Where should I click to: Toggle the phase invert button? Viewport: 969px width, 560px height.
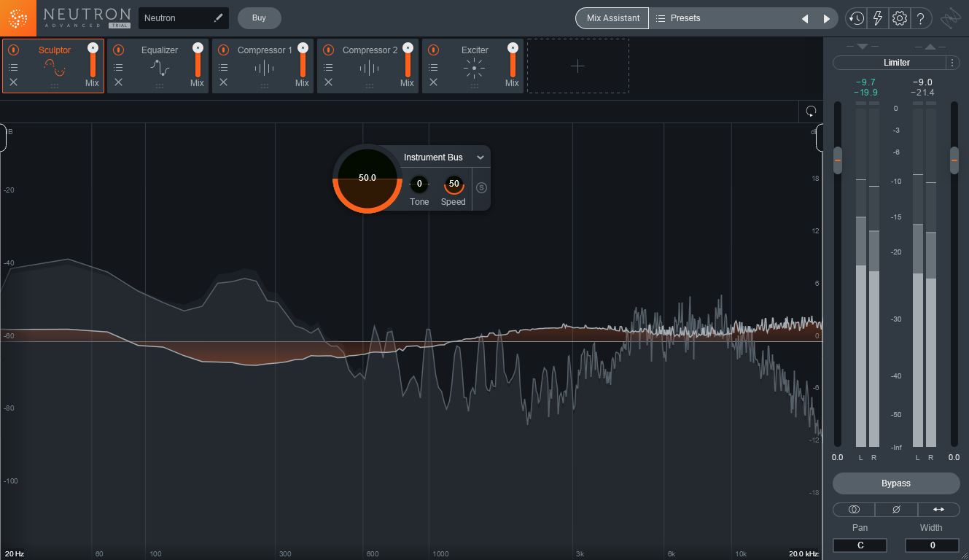(x=896, y=509)
